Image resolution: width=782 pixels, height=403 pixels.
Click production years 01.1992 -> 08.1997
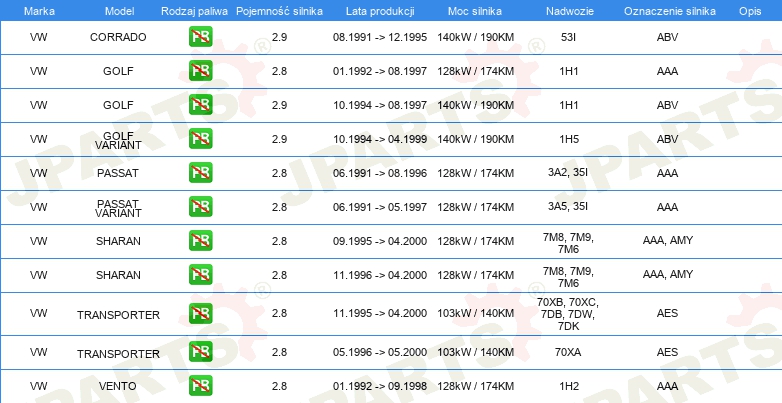[x=380, y=71]
